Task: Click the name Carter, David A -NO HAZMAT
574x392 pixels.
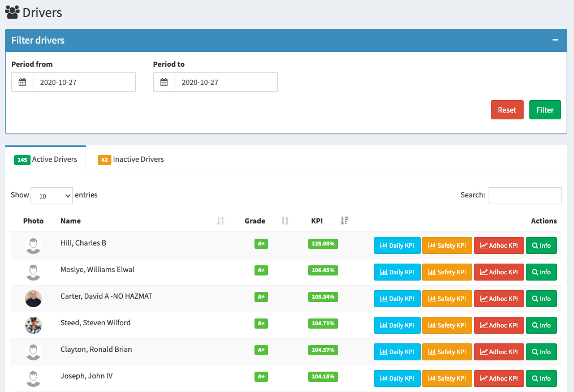Action: point(106,296)
